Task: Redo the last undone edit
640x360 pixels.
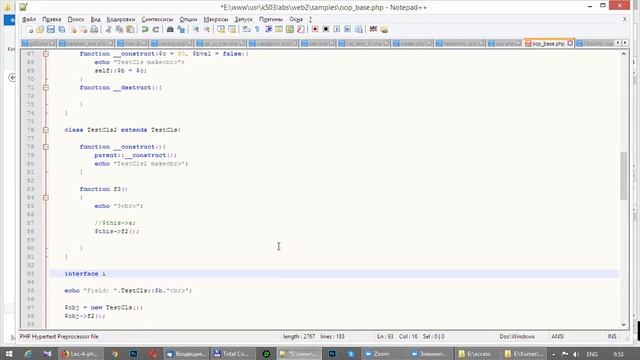Action: (156, 29)
